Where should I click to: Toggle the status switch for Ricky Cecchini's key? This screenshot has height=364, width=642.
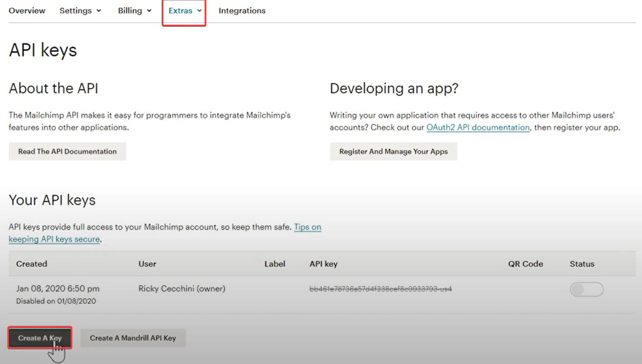[x=587, y=289]
